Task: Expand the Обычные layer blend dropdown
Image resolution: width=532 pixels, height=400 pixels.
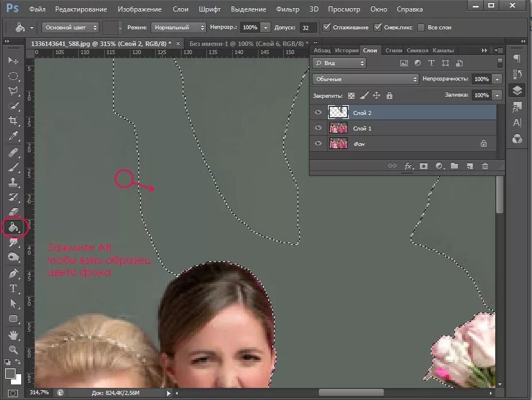Action: pyautogui.click(x=365, y=79)
